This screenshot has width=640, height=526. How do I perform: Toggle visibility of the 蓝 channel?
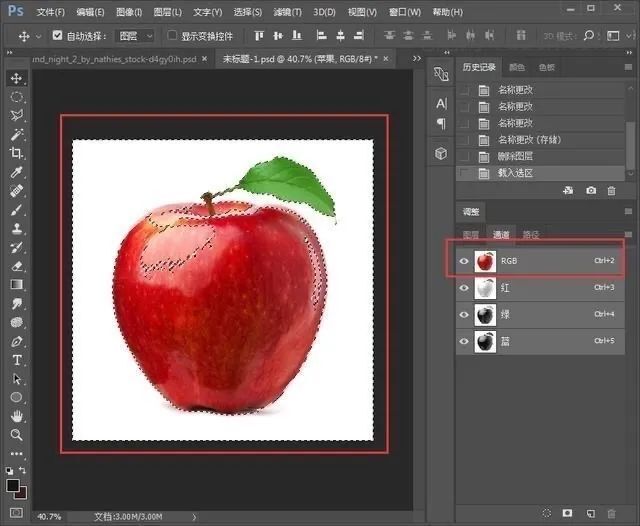(463, 341)
